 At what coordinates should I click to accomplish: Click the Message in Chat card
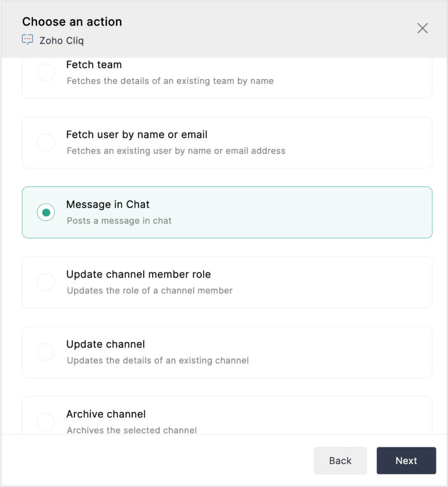(x=227, y=212)
